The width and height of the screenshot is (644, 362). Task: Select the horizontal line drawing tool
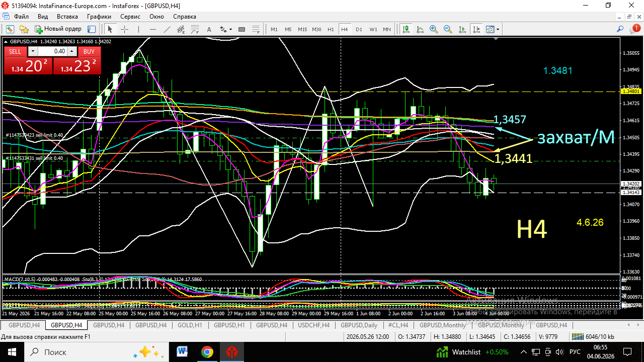coord(153,29)
